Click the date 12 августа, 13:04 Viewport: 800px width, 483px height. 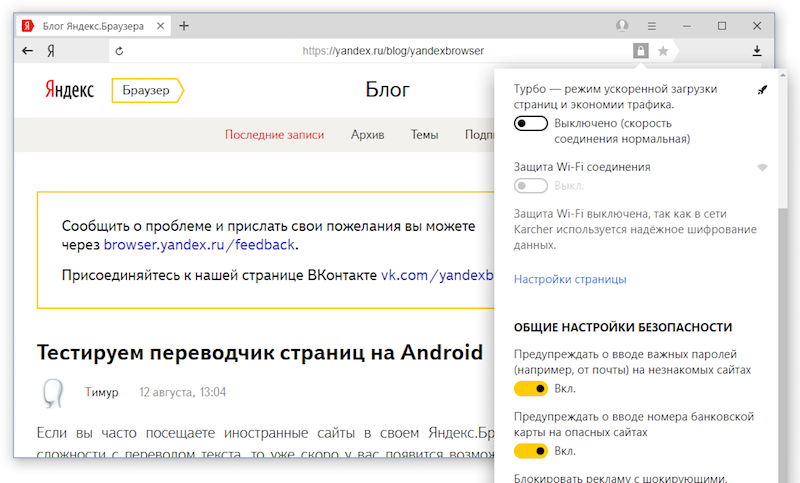click(x=183, y=392)
